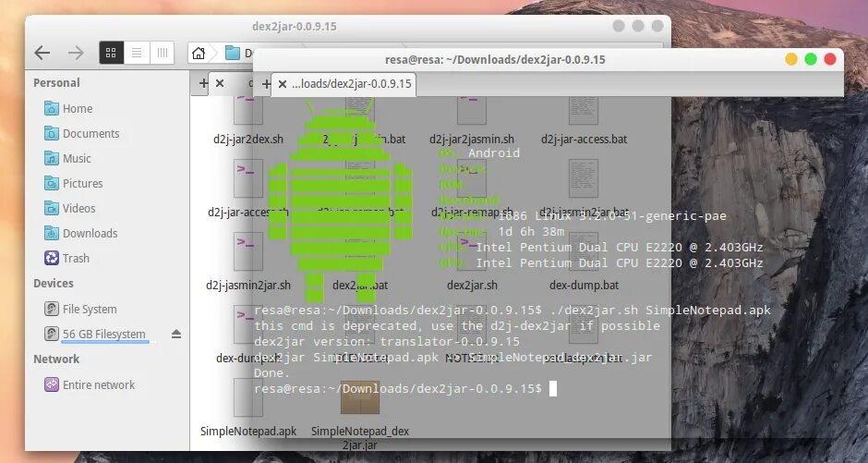The width and height of the screenshot is (868, 463).
Task: Select the ...loads/dex2jar-0.0.9.15 terminal tab
Action: click(x=344, y=84)
